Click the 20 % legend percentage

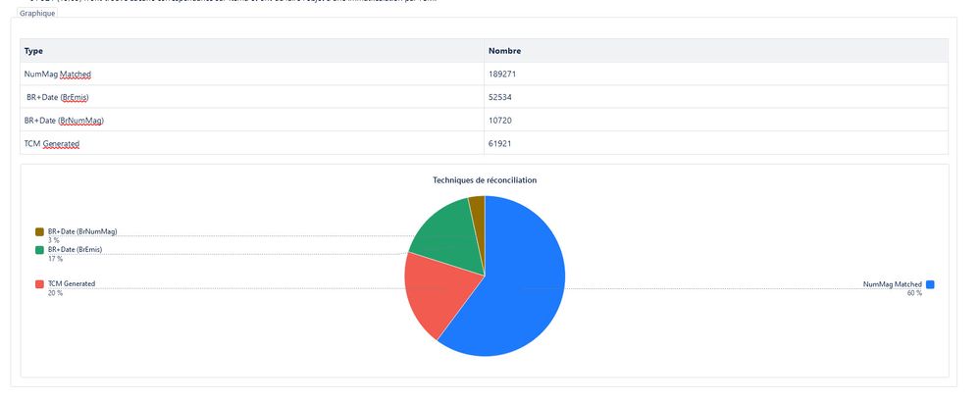(56, 293)
